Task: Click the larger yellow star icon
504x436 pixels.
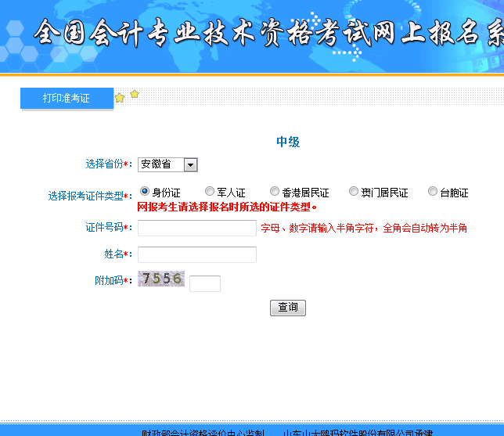Action: [120, 99]
